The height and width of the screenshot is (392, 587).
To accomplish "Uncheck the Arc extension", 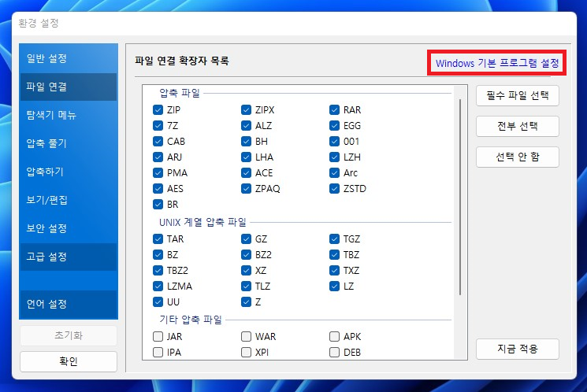I will coord(334,173).
